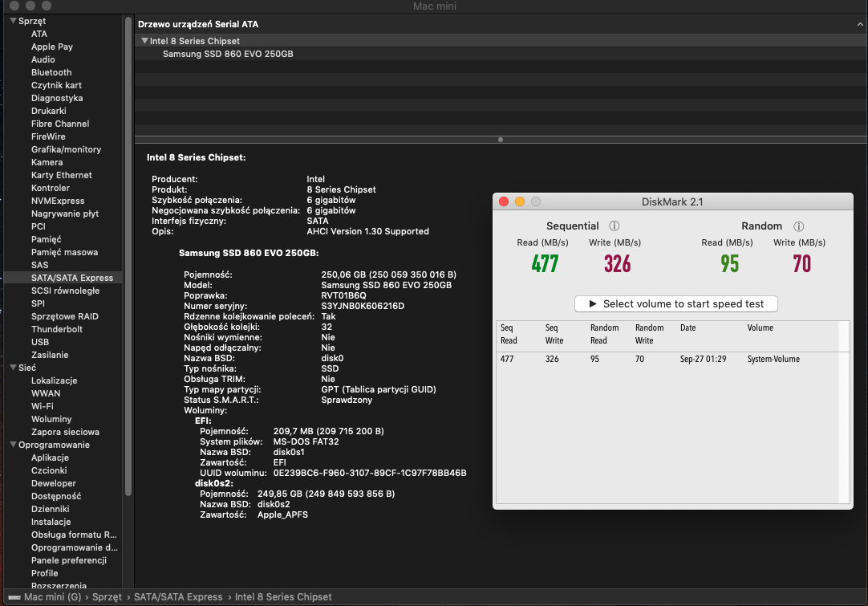Select Sprzętowe RAID in the sidebar
The width and height of the screenshot is (868, 606).
coord(65,316)
